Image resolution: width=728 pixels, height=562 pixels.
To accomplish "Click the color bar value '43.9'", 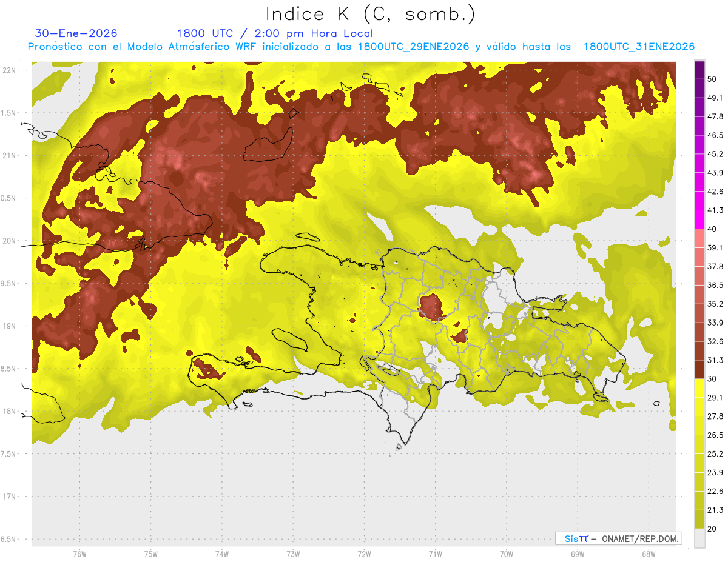I will coord(715,173).
